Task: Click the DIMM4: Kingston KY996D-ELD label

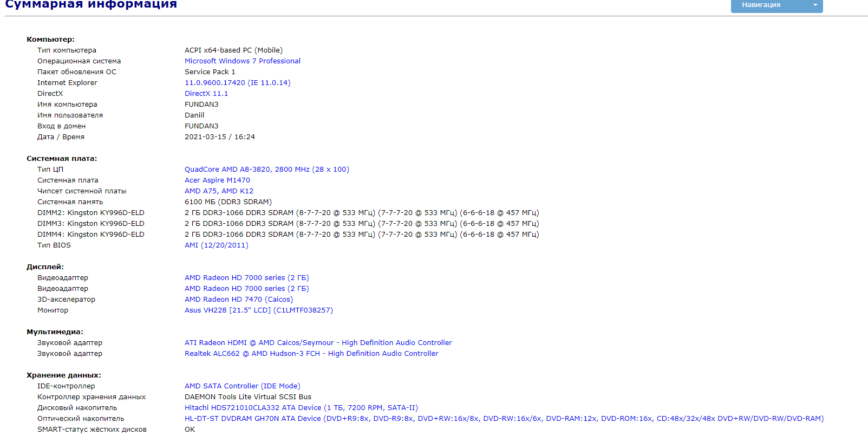Action: click(x=91, y=235)
